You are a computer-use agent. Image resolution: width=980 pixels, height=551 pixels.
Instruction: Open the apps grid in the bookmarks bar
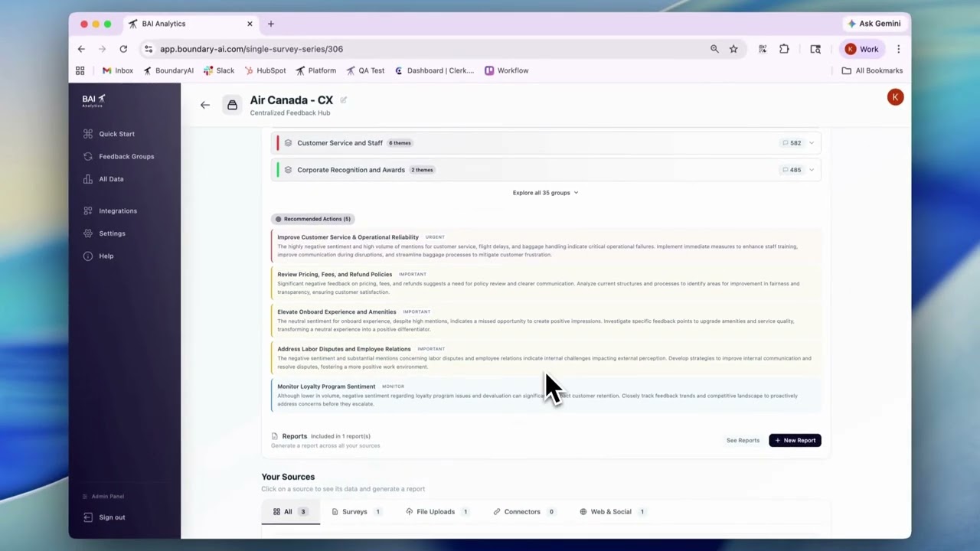[x=80, y=70]
